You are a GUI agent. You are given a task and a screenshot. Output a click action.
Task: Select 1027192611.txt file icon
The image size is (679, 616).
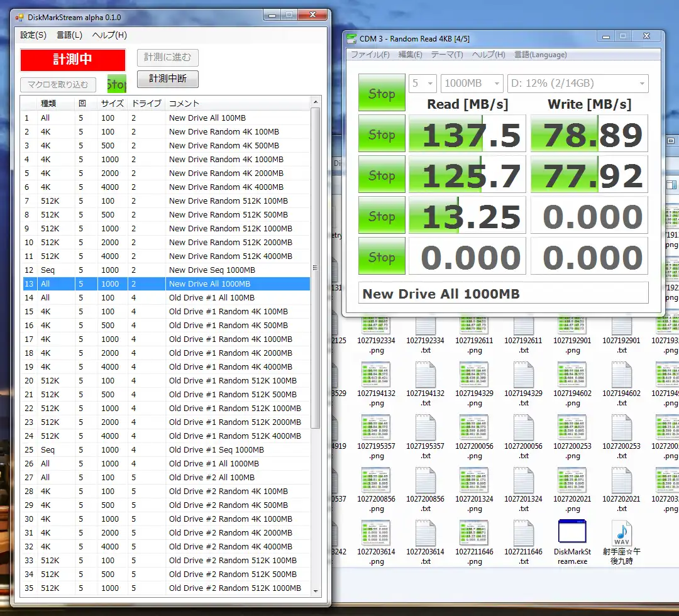click(523, 326)
